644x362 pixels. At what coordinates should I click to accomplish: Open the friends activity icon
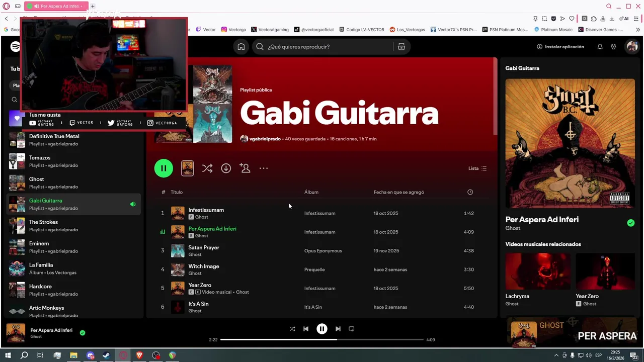pyautogui.click(x=613, y=47)
